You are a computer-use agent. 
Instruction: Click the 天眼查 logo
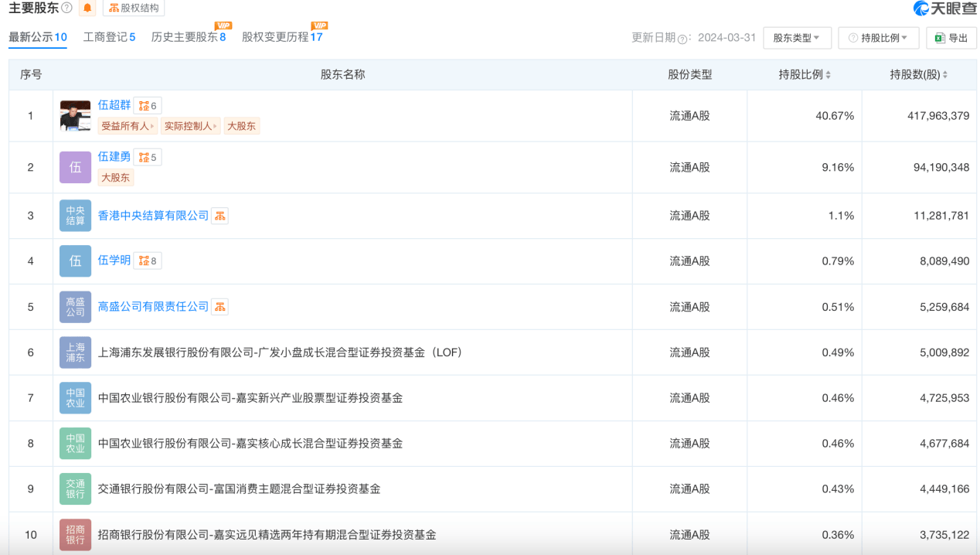pyautogui.click(x=944, y=9)
